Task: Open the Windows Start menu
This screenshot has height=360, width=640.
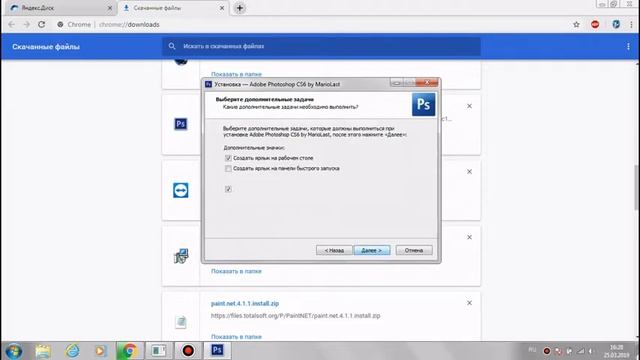Action: pos(14,351)
